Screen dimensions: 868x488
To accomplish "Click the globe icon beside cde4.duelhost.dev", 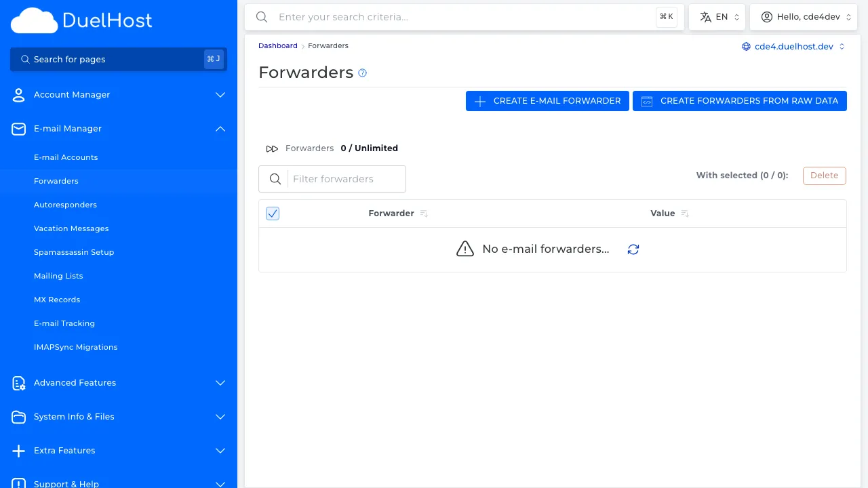I will click(x=746, y=46).
